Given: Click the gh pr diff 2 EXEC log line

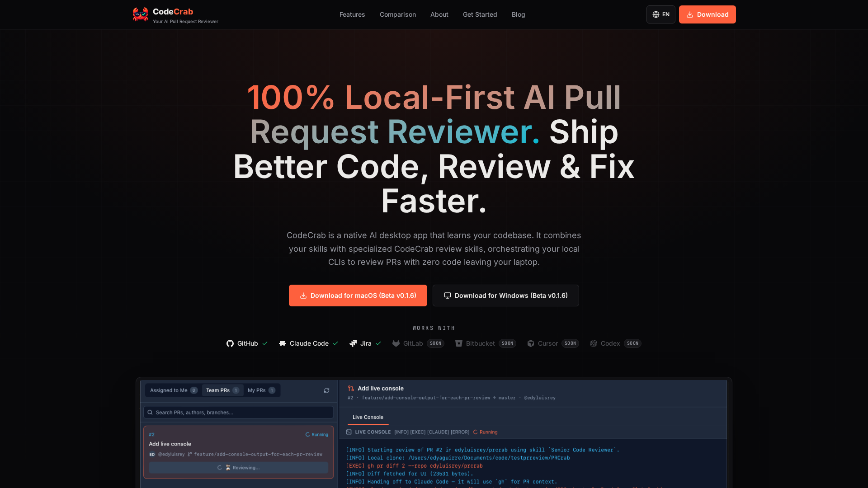Looking at the screenshot, I should (414, 466).
